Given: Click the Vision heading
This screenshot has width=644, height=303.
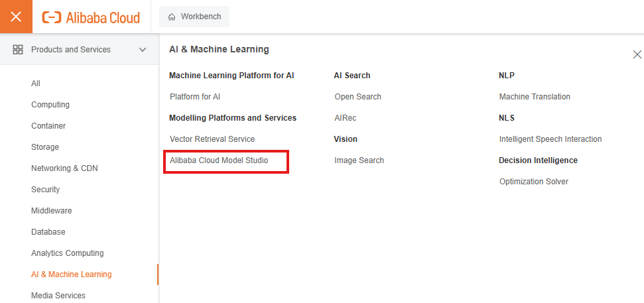Looking at the screenshot, I should [x=346, y=139].
